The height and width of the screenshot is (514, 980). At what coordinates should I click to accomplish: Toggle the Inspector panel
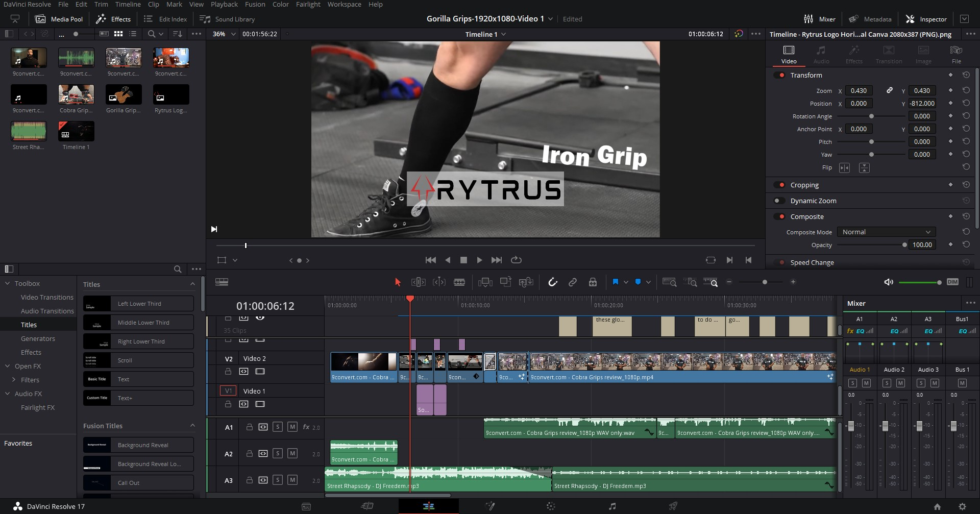926,19
